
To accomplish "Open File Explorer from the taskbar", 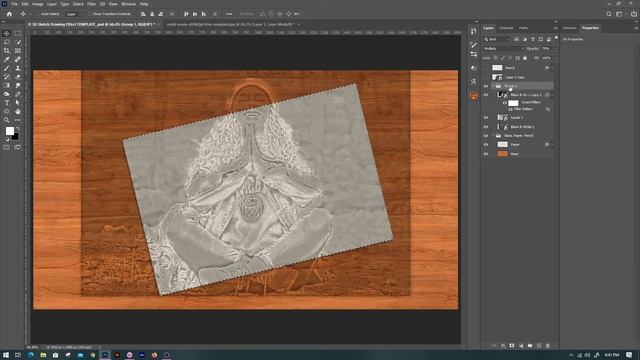I will [43, 355].
